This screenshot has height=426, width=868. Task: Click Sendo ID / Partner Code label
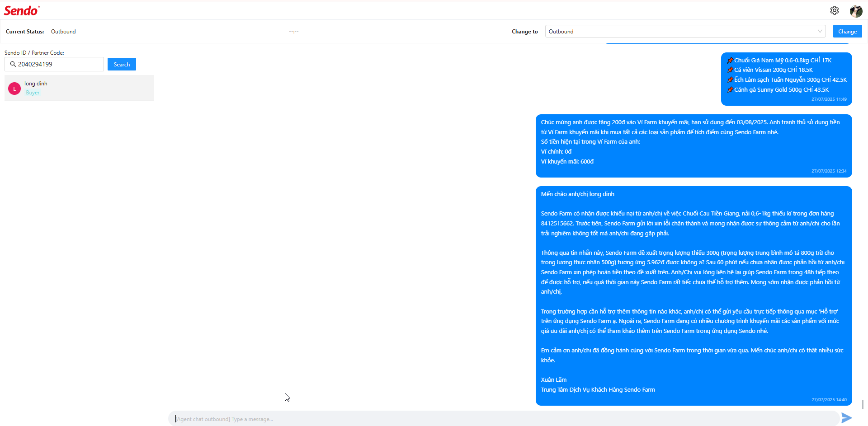[34, 53]
